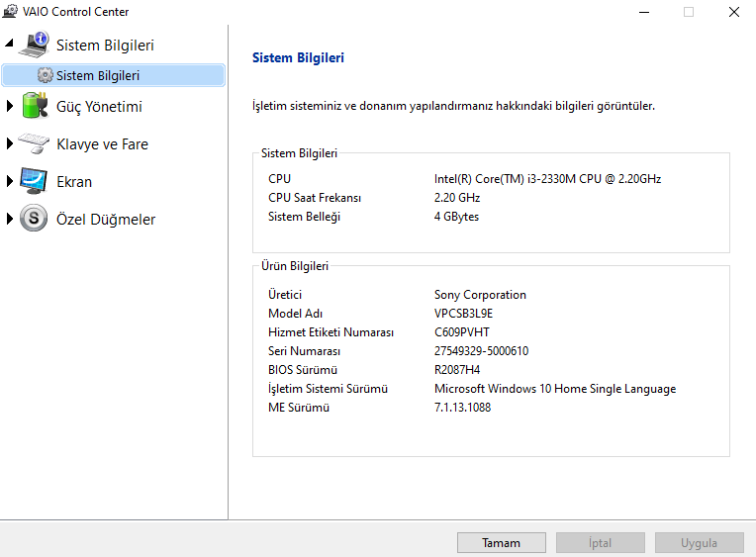Click the Ekran monitor icon
Image resolution: width=756 pixels, height=557 pixels.
click(x=34, y=181)
